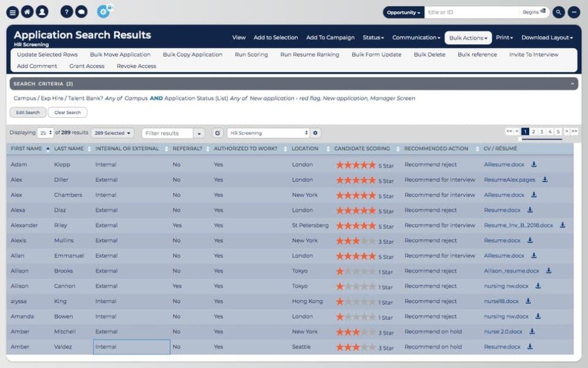Download resume for Alex Chambers
This screenshot has height=368, width=588.
click(x=534, y=195)
